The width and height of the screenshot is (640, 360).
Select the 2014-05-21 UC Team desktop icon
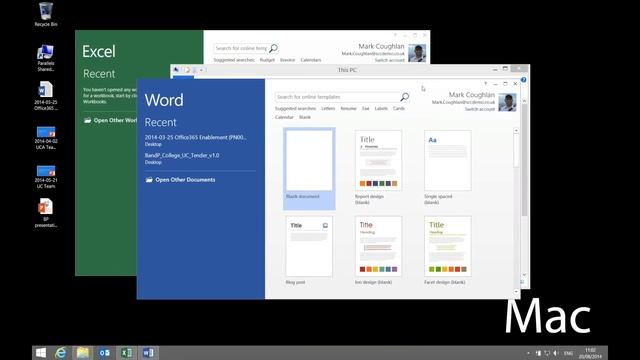(x=46, y=176)
